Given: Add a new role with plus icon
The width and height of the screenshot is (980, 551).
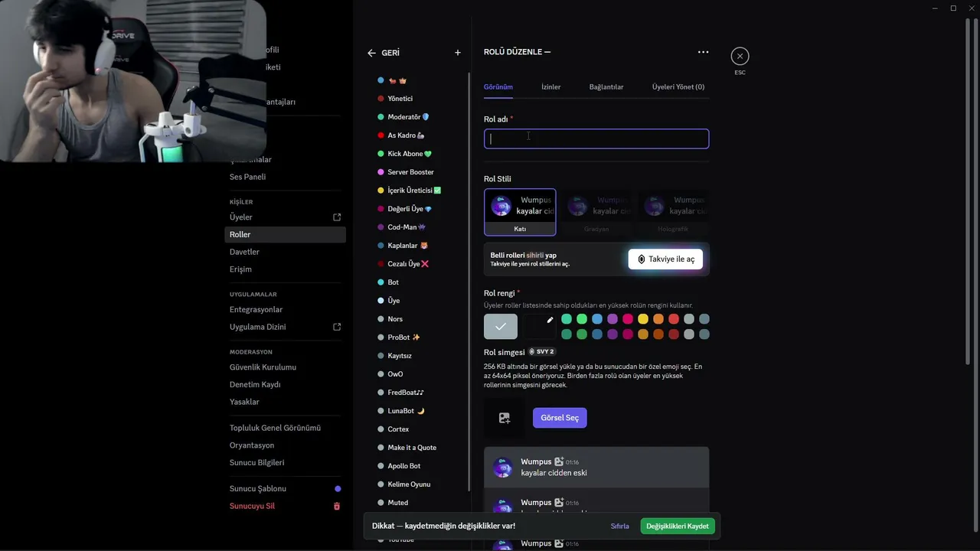Looking at the screenshot, I should click(x=458, y=53).
